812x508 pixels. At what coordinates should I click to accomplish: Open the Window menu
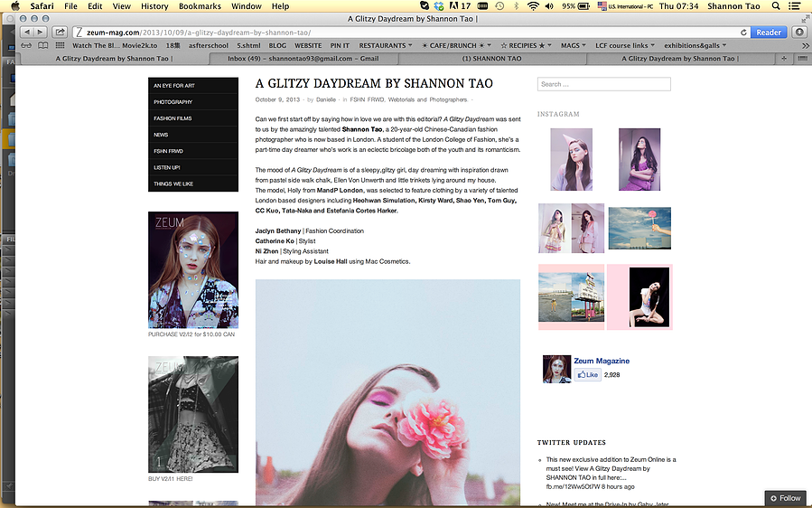[246, 6]
